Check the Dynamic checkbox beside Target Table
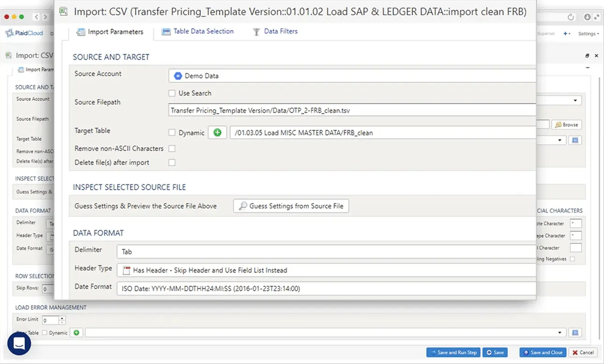604x364 pixels. [x=172, y=132]
